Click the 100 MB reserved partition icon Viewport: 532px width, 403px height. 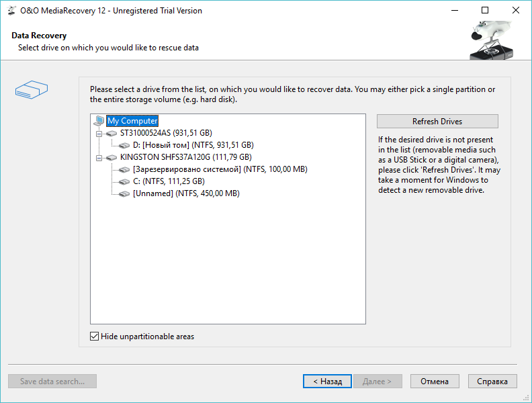tap(124, 169)
